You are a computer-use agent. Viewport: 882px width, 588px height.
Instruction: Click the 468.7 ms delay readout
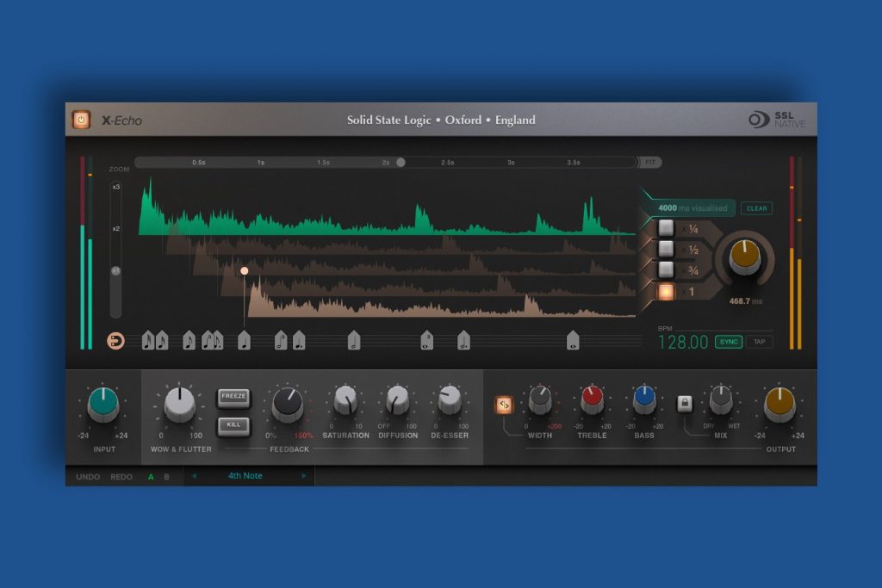745,301
